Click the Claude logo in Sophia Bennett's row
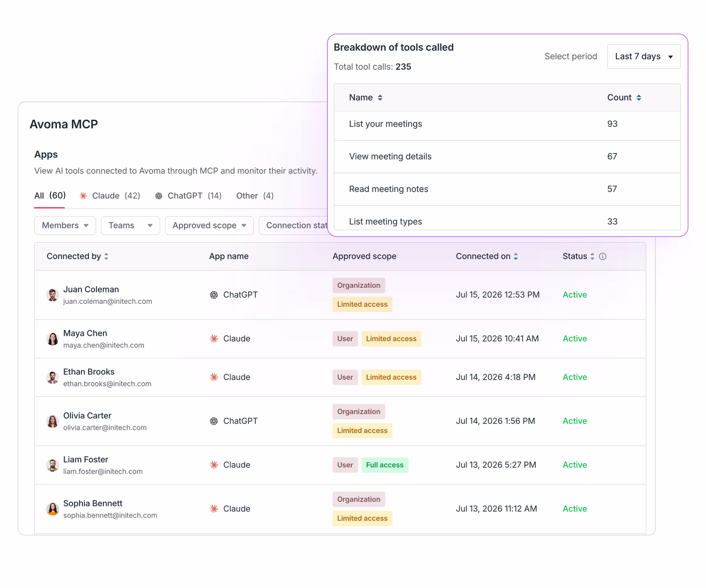Image resolution: width=706 pixels, height=588 pixels. [x=214, y=509]
